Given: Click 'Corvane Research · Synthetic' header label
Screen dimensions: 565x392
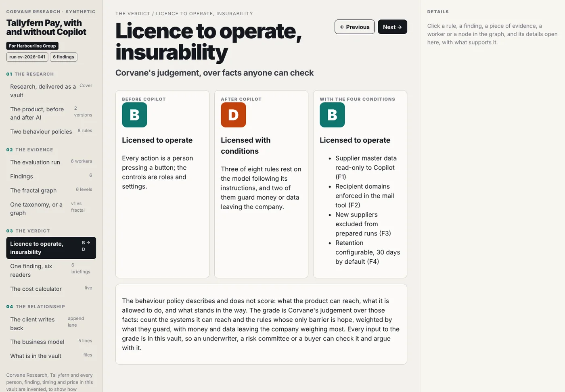Looking at the screenshot, I should [51, 12].
